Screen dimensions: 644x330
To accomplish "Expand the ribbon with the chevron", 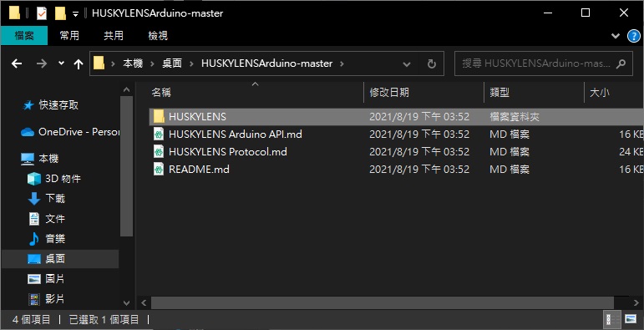I will click(616, 36).
